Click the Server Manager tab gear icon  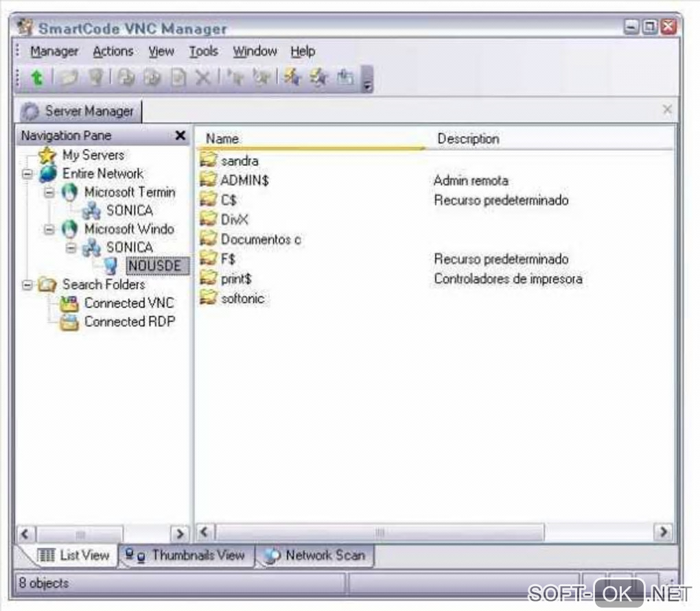pyautogui.click(x=30, y=112)
